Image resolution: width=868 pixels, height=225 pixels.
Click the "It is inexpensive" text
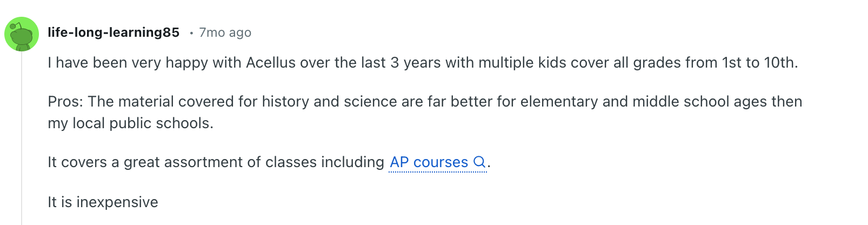click(103, 202)
